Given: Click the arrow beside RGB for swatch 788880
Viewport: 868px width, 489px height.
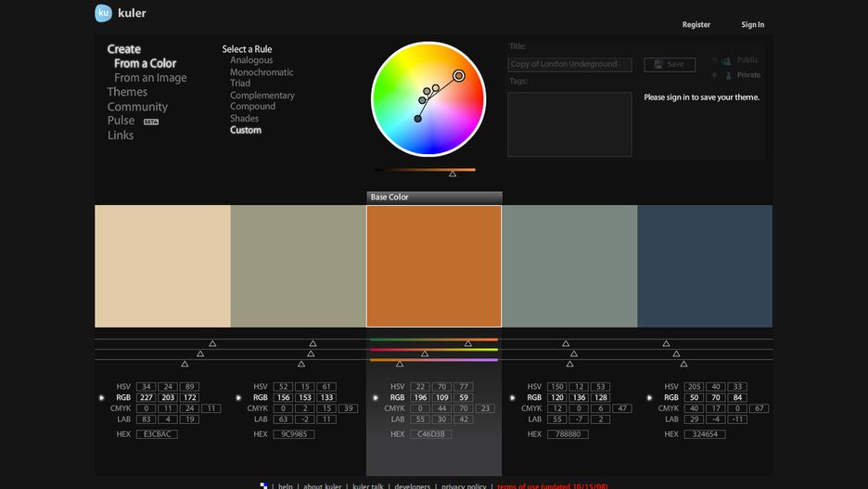Looking at the screenshot, I should point(512,398).
